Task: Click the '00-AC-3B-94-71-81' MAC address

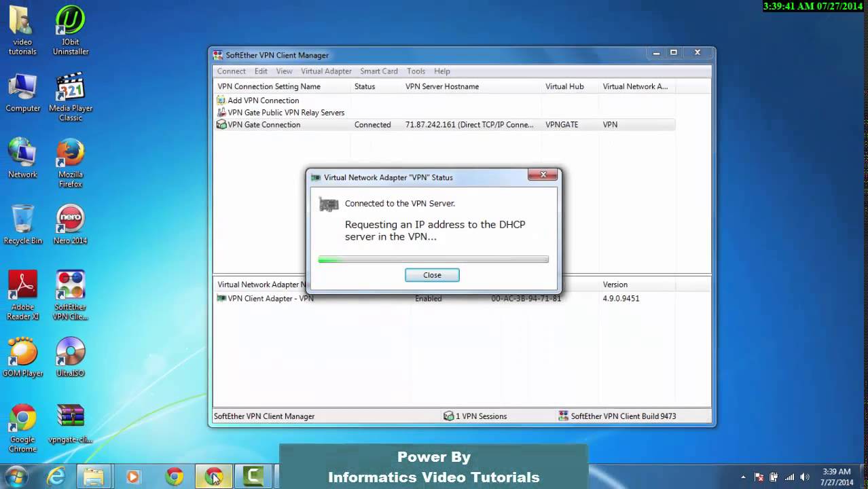Action: 526,298
